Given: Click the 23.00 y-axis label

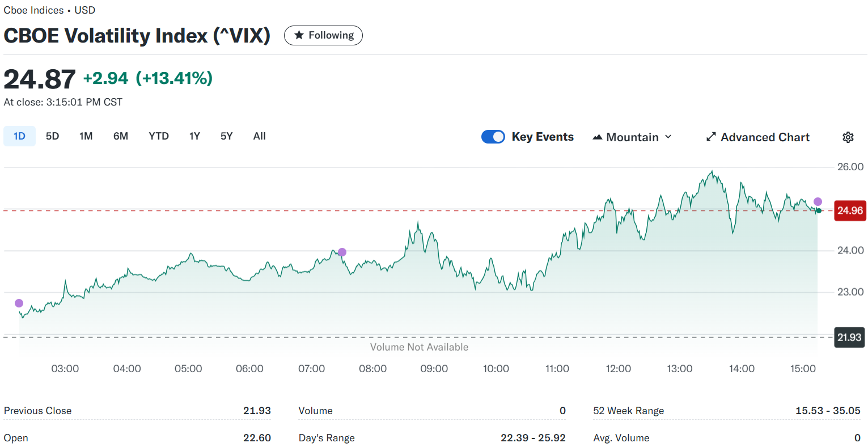Looking at the screenshot, I should click(x=850, y=292).
